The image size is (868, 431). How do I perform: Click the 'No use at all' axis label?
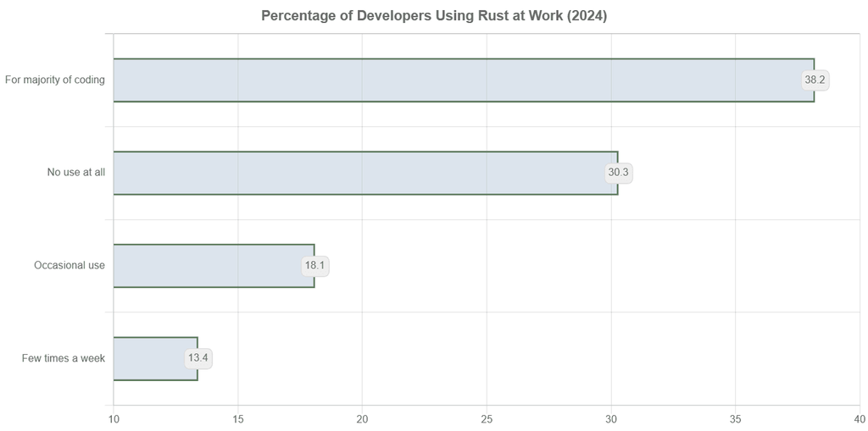(x=76, y=173)
